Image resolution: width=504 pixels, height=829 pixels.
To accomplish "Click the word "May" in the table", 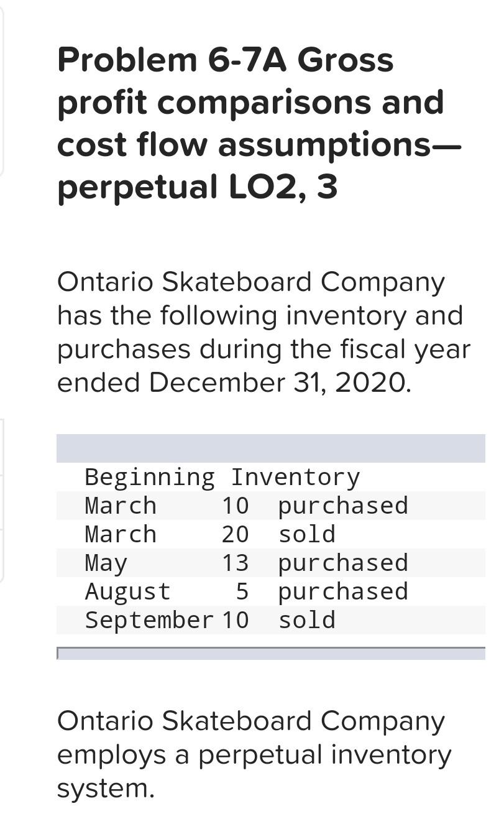I will point(106,563).
